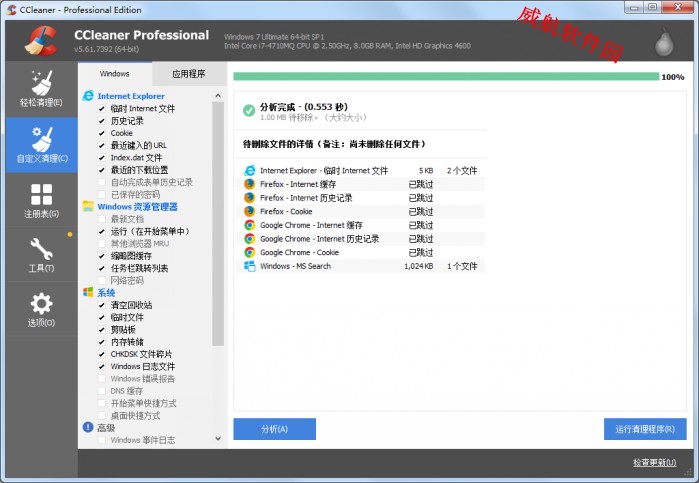Click the green 100% progress bar
Screen dimensions: 699x483
point(446,77)
